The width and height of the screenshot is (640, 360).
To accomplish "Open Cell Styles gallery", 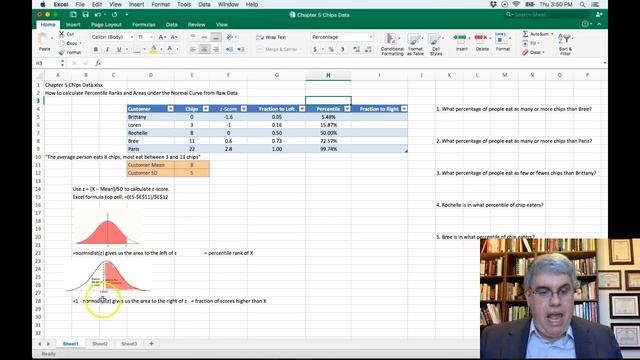I will pos(436,44).
